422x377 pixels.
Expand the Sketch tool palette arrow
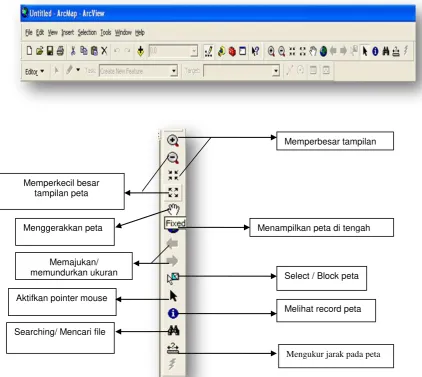pyautogui.click(x=78, y=70)
